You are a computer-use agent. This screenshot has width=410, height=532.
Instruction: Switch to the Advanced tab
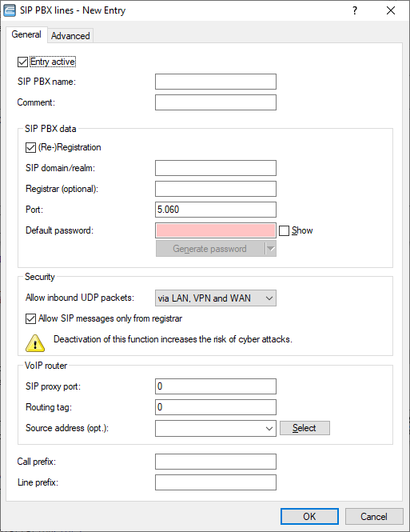(x=70, y=36)
